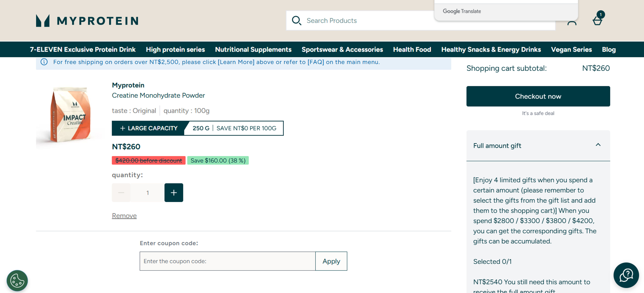Click the quantity value field
The height and width of the screenshot is (293, 644).
148,193
